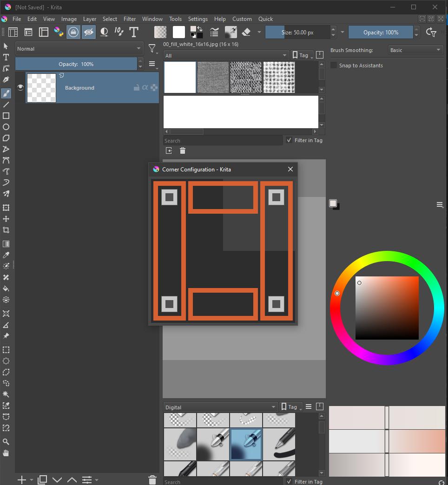Select the Text tool in toolbox
Image resolution: width=448 pixels, height=485 pixels.
(x=6, y=57)
